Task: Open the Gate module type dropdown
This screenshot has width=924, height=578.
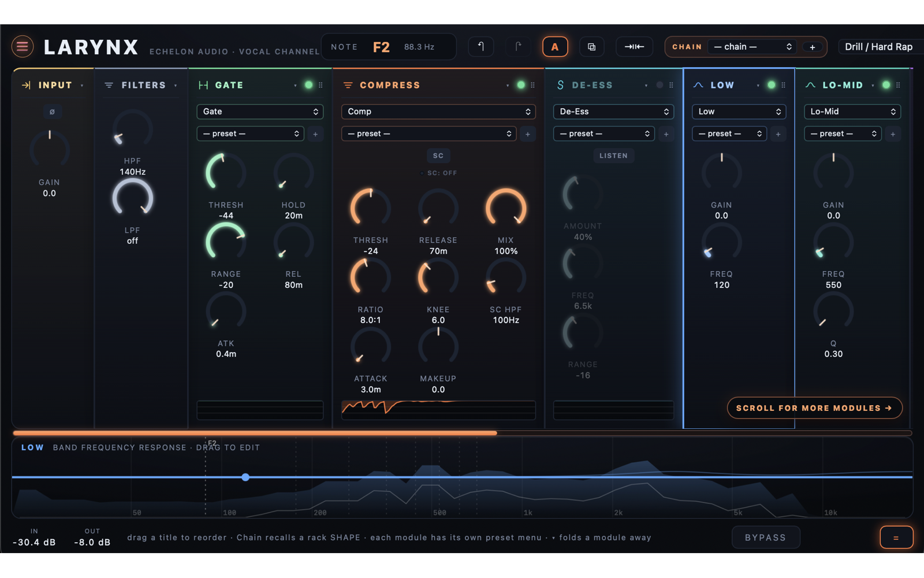Action: click(x=260, y=112)
